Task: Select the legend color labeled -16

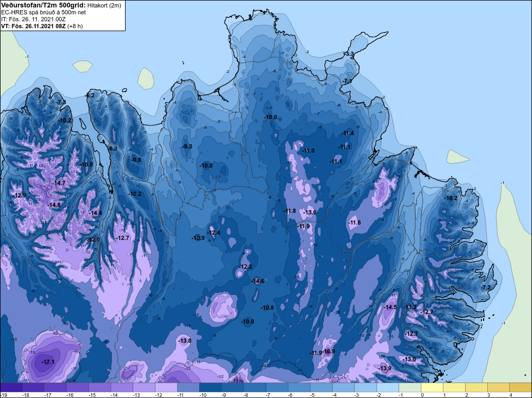Action: coord(77,387)
